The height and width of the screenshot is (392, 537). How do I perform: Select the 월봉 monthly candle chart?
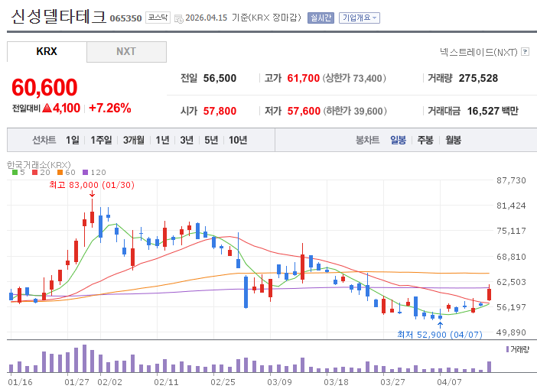point(453,140)
